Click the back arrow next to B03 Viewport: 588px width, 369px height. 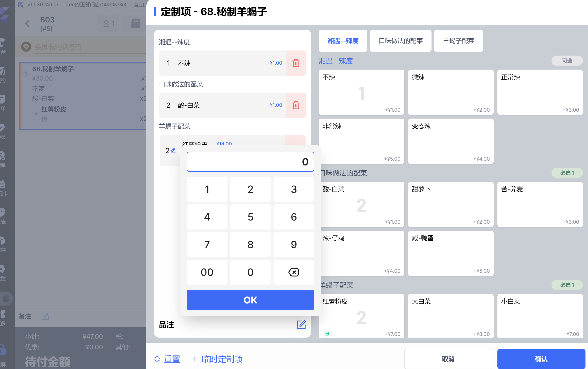click(27, 24)
